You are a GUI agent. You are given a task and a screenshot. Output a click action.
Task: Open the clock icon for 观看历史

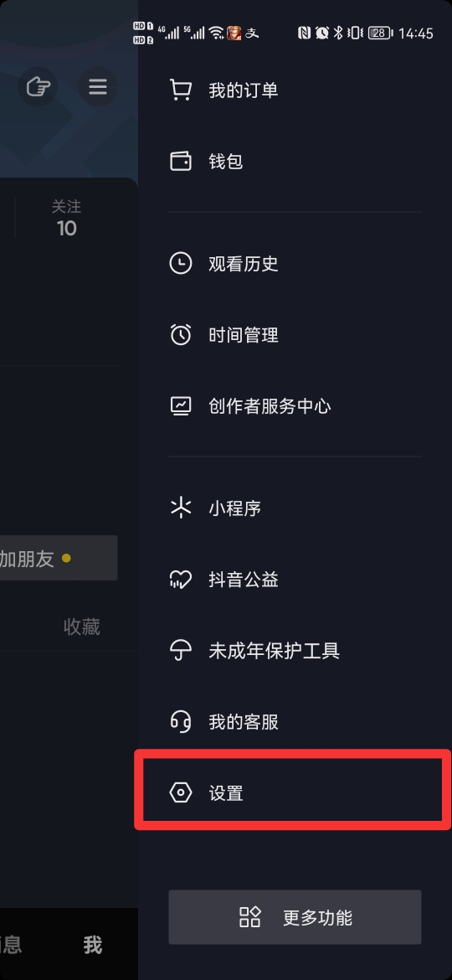(x=181, y=263)
